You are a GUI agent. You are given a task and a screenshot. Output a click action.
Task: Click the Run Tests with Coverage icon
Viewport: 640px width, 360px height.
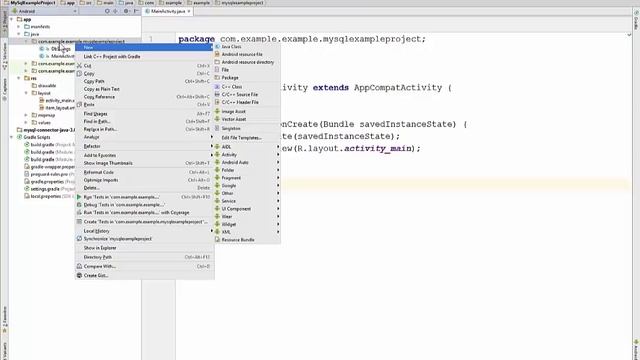pos(79,212)
